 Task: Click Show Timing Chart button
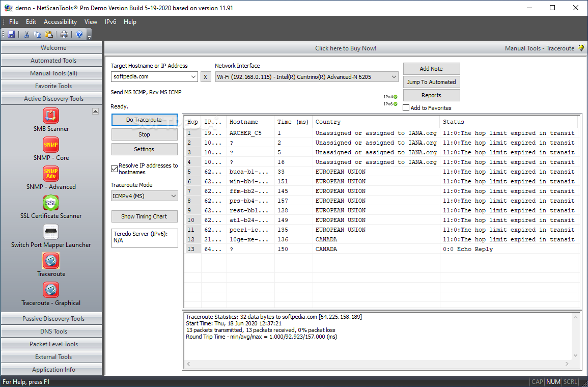(x=145, y=216)
